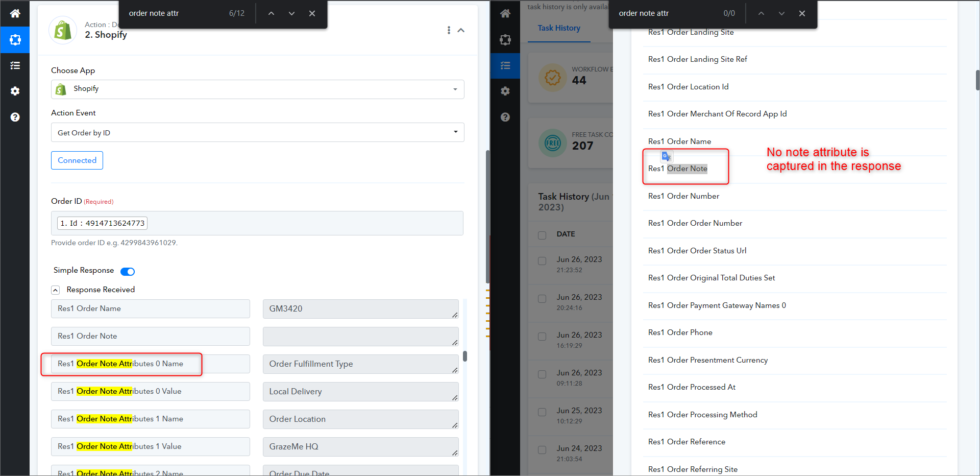The width and height of the screenshot is (980, 476).
Task: Go to next find match in left window
Action: (291, 13)
